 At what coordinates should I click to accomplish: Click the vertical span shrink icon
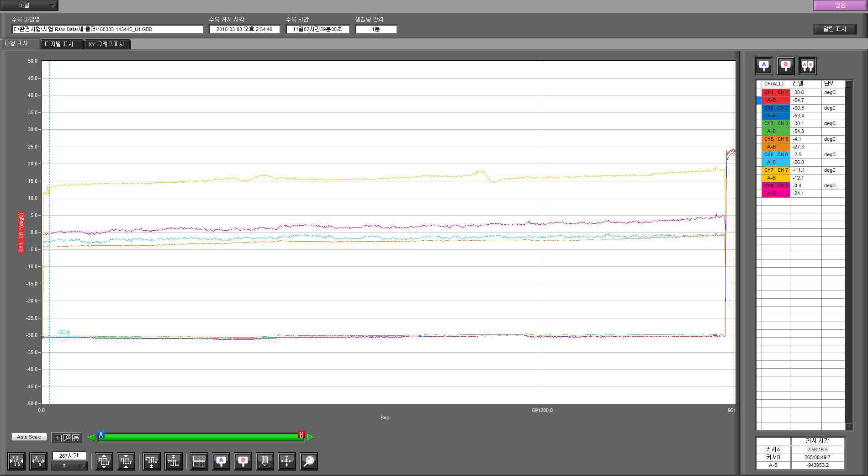(126, 461)
